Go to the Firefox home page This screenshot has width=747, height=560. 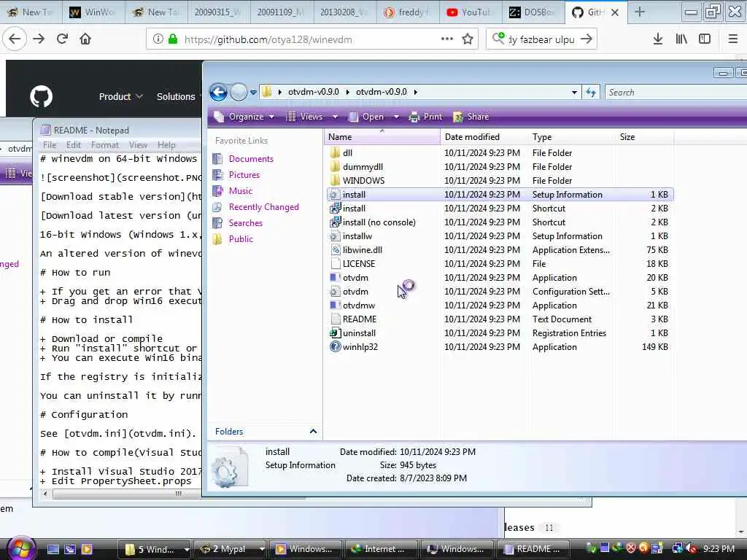point(85,39)
